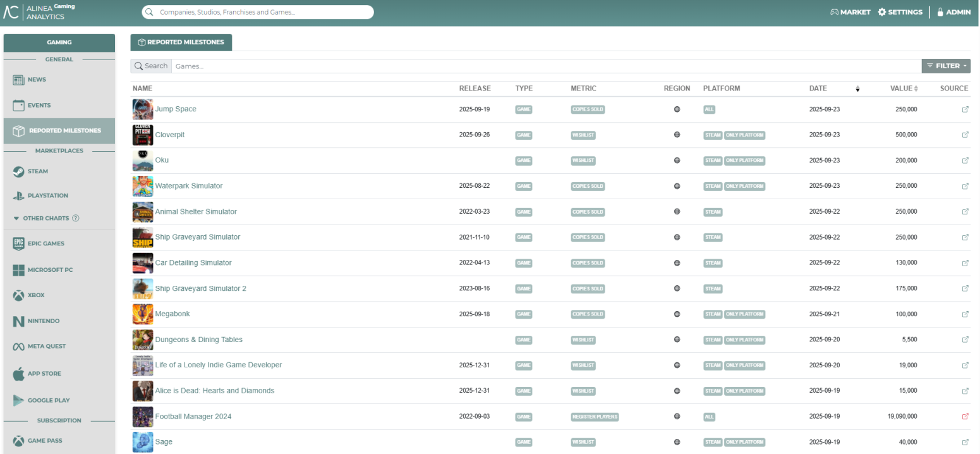Open the Events calendar item

59,106
